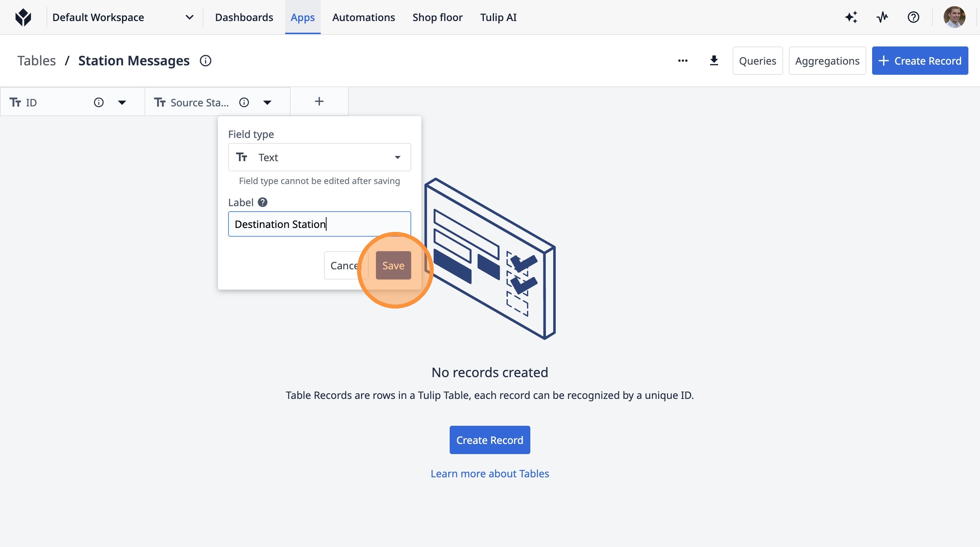This screenshot has width=980, height=547.
Task: Open the AI sparkle assistant icon
Action: [851, 17]
